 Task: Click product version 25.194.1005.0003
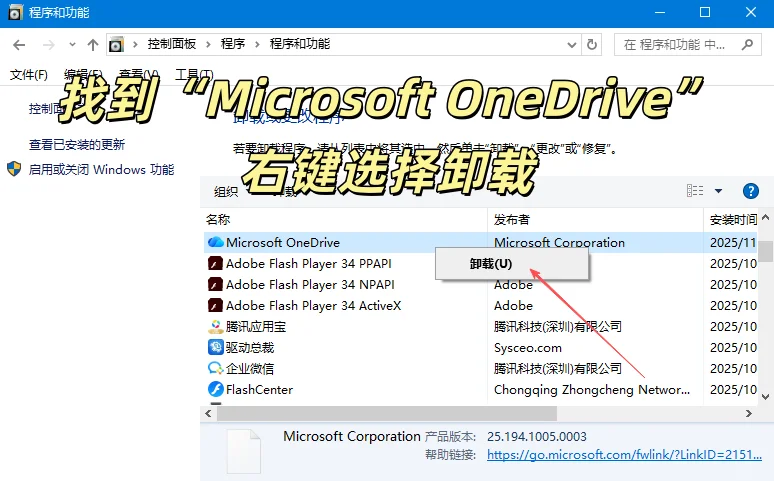[x=537, y=437]
